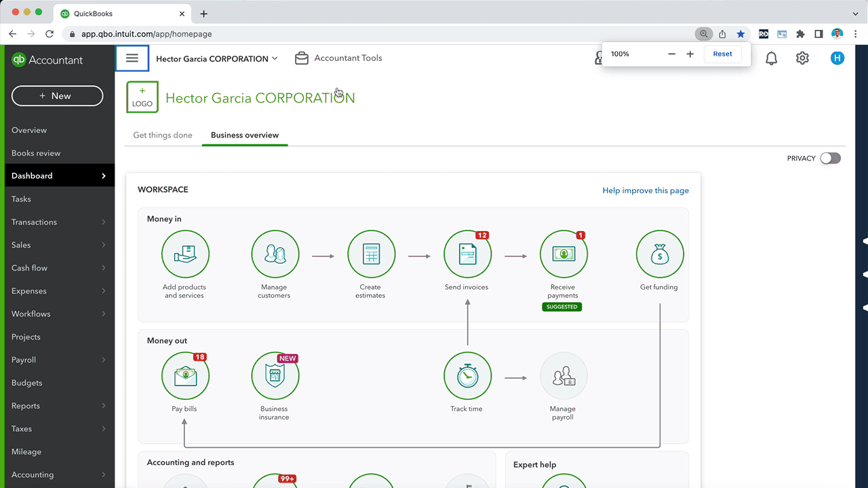Screen dimensions: 868x488
Task: Click the browser address bar URL
Action: point(146,34)
